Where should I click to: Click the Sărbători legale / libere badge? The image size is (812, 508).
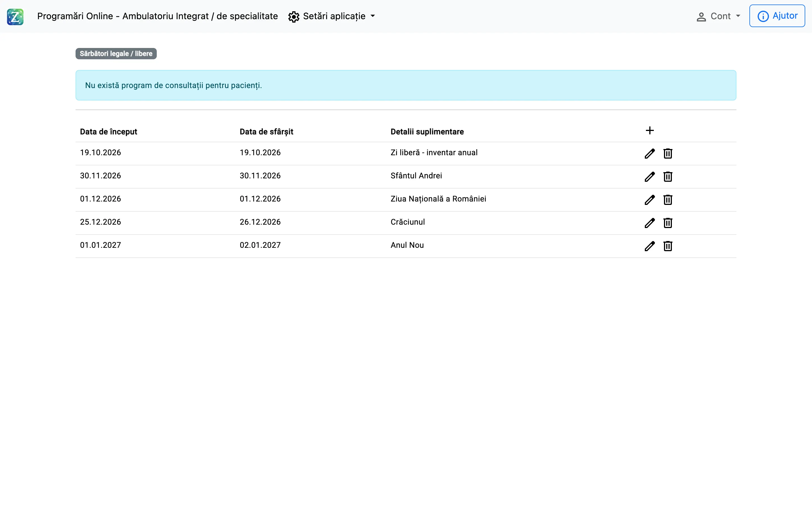116,54
